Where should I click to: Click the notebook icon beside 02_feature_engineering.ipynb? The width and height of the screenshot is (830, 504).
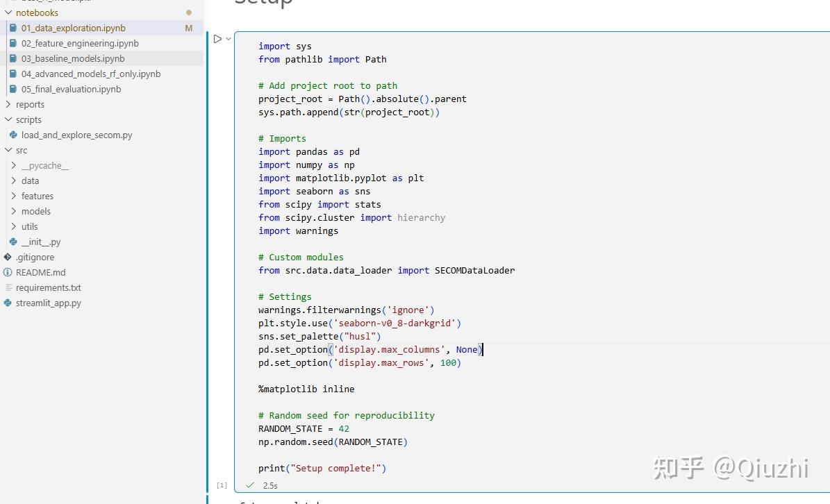click(x=13, y=43)
